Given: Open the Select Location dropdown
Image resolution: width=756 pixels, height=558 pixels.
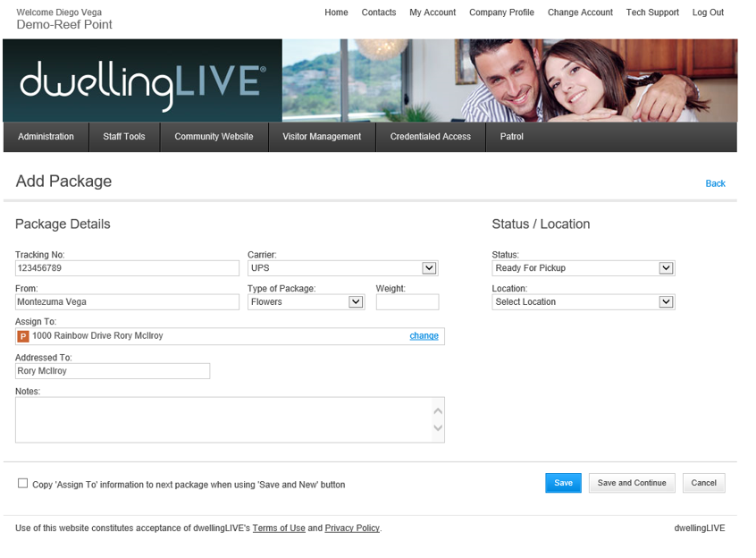Looking at the screenshot, I should click(665, 301).
